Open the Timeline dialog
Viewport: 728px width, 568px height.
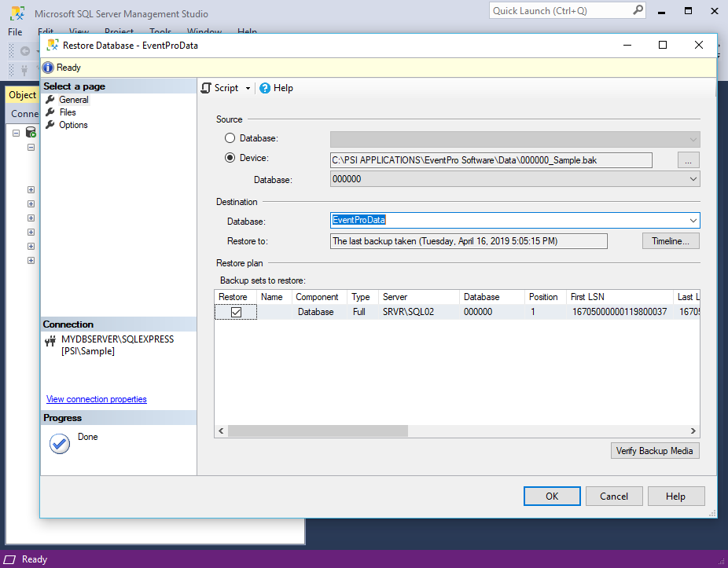pyautogui.click(x=671, y=241)
